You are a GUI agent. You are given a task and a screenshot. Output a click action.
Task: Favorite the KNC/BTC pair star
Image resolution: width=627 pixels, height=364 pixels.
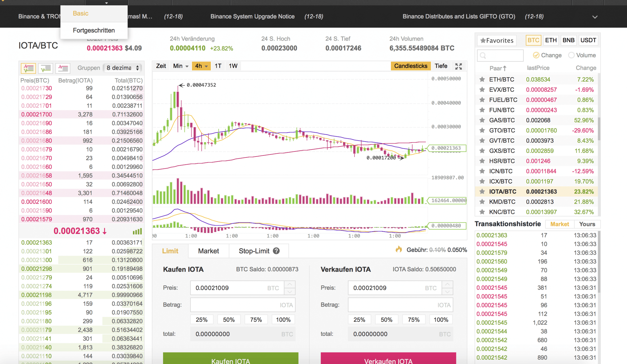(x=482, y=212)
